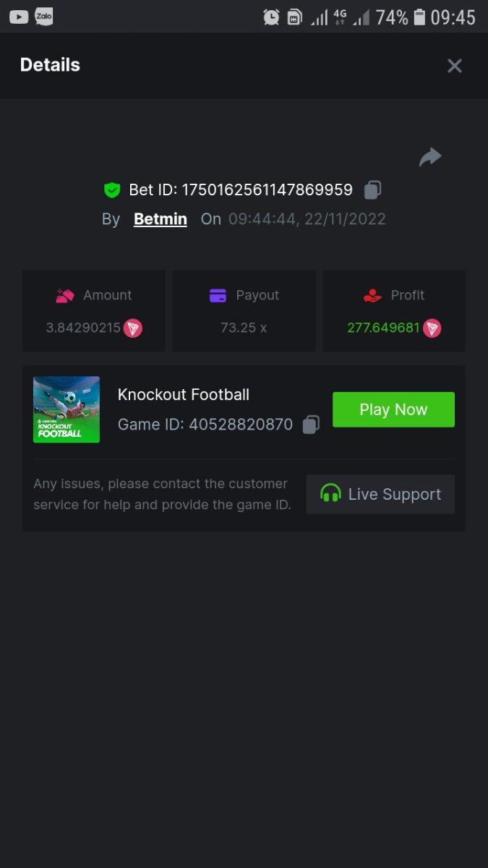Click the TRON coin icon beside amount

132,328
